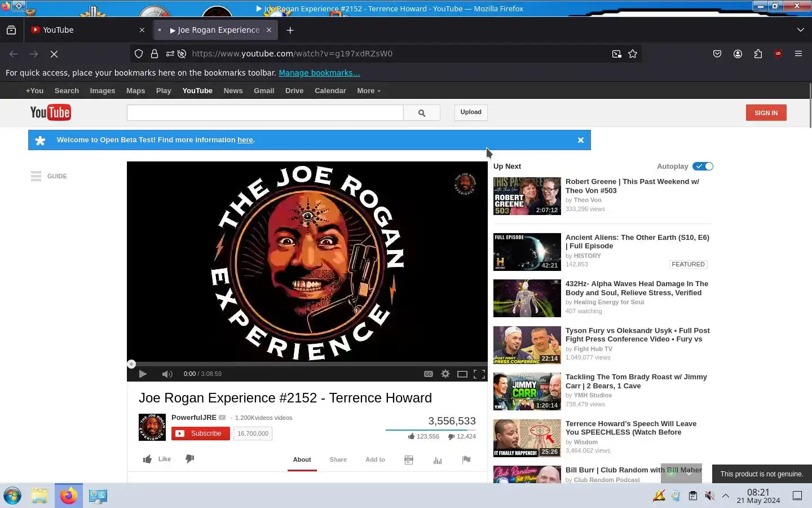The height and width of the screenshot is (508, 812).
Task: Open Ancient Aliens thumbnail
Action: tap(527, 252)
